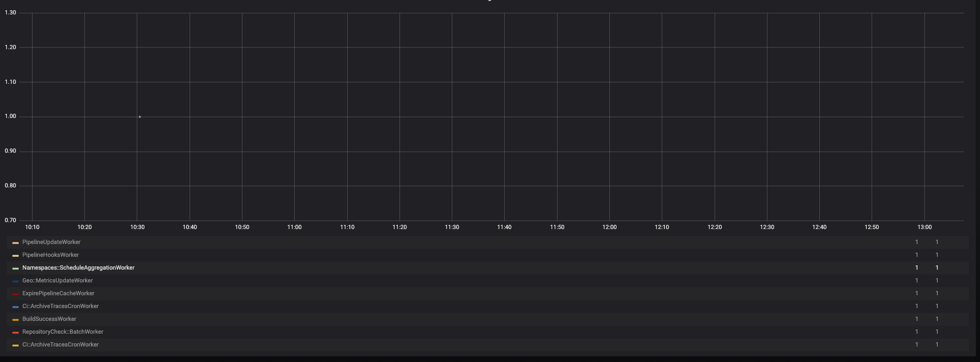Click Ci::ArchiveTracesCronWorker label beside blue swatch
Viewport: 980px width, 362px height.
(60, 306)
